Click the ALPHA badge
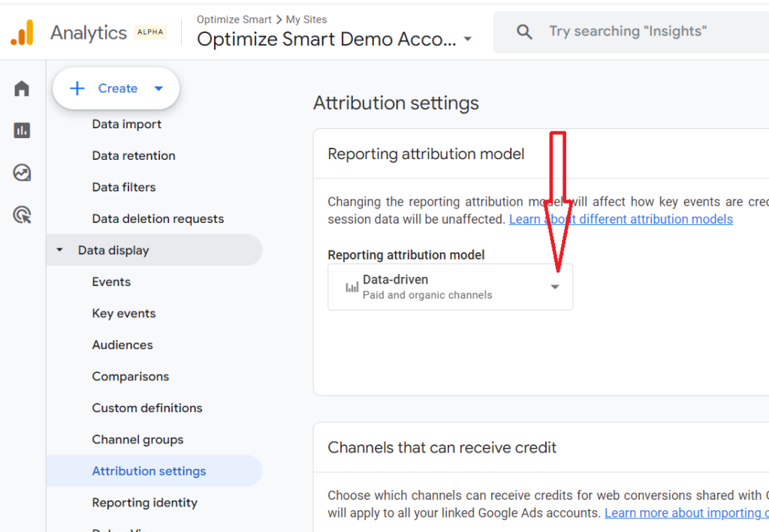This screenshot has width=769, height=532. (x=150, y=32)
